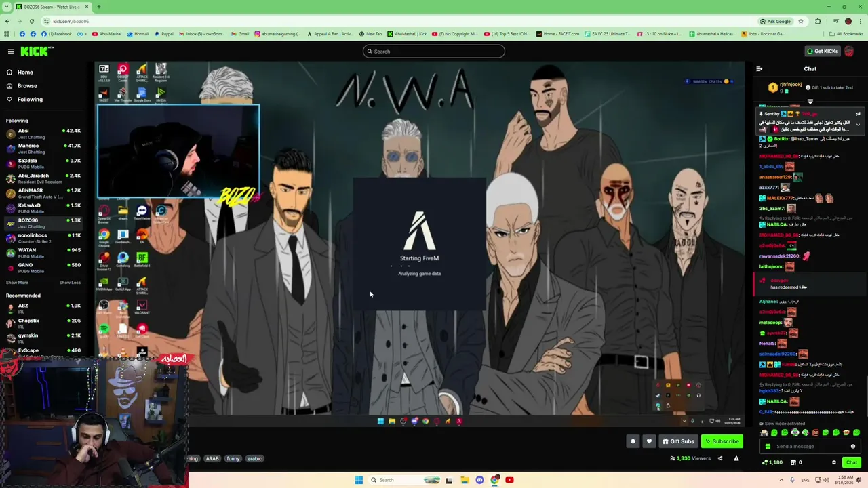Open Chrome media control icon
The width and height of the screenshot is (868, 488).
point(835,21)
